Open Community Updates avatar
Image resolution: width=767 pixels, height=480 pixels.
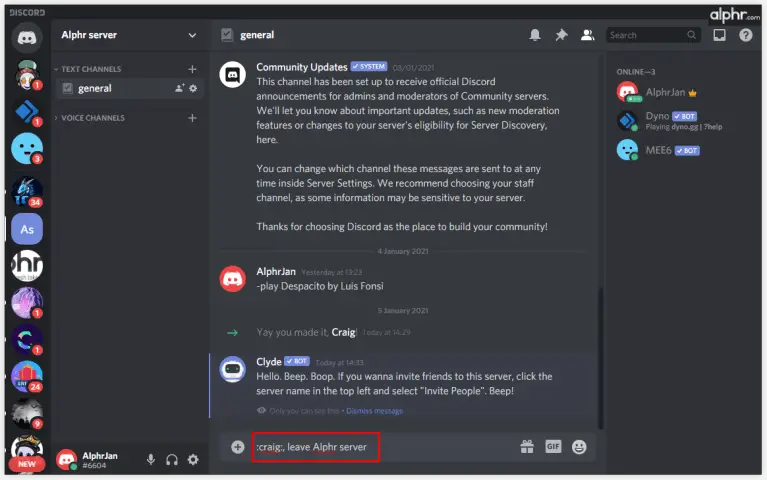pyautogui.click(x=232, y=75)
